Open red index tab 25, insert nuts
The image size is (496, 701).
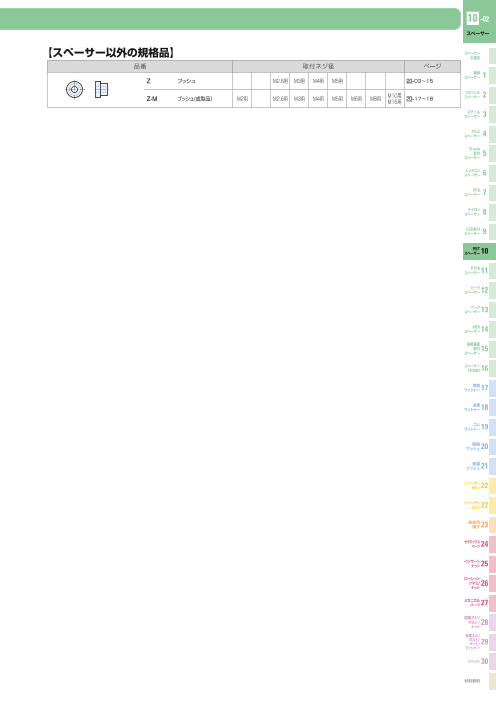[479, 563]
